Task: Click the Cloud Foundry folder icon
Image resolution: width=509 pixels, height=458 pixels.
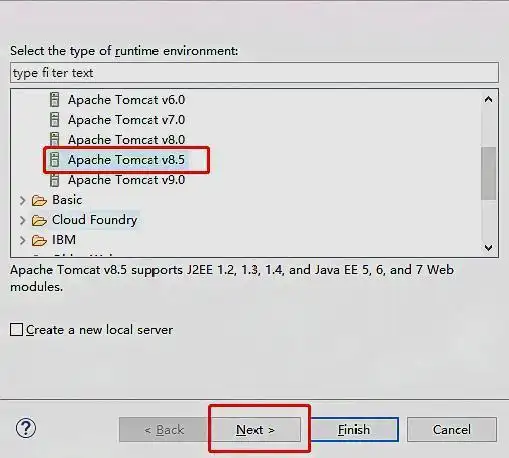Action: coord(39,220)
